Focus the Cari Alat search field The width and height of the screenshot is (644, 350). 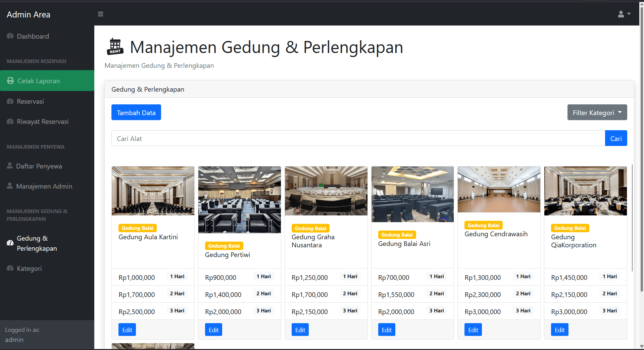pos(358,138)
